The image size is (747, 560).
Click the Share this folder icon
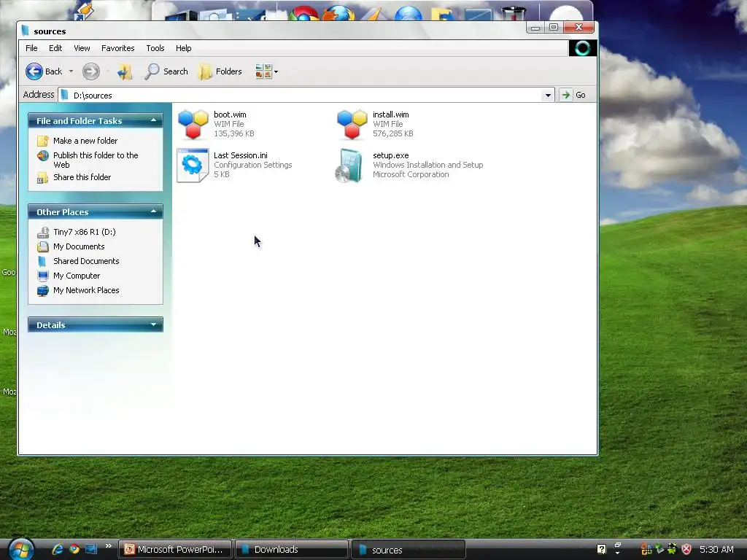pyautogui.click(x=43, y=178)
